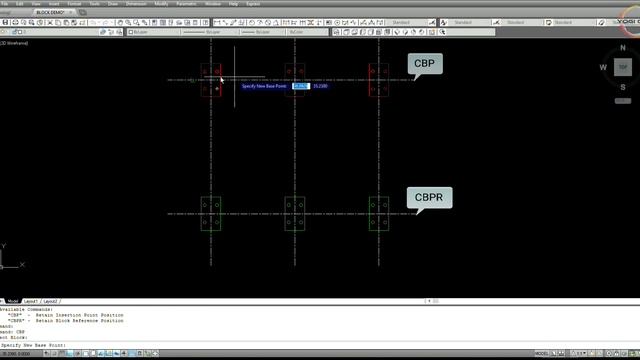
Task: Click the S direction on the compass
Action: point(623,87)
